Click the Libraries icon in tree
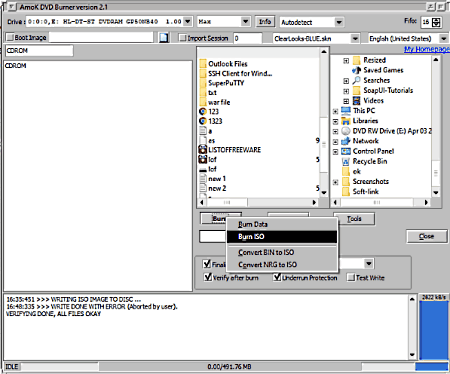The height and width of the screenshot is (374, 450). point(346,121)
